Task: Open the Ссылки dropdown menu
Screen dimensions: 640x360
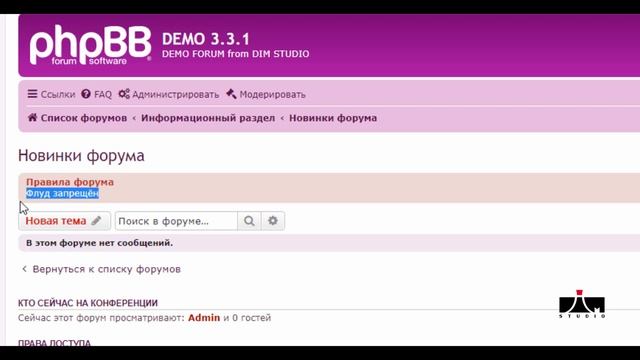Action: click(x=51, y=94)
